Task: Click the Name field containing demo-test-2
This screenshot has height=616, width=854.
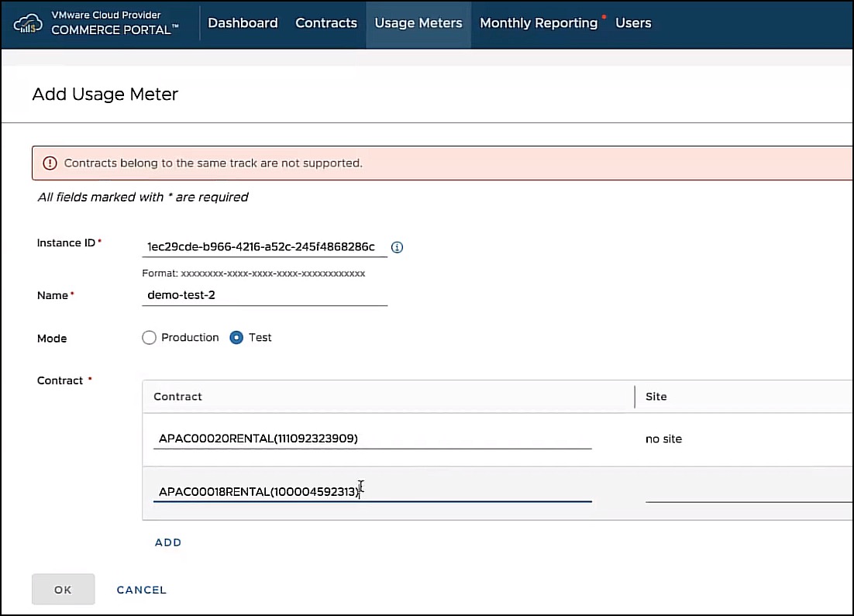Action: click(263, 295)
